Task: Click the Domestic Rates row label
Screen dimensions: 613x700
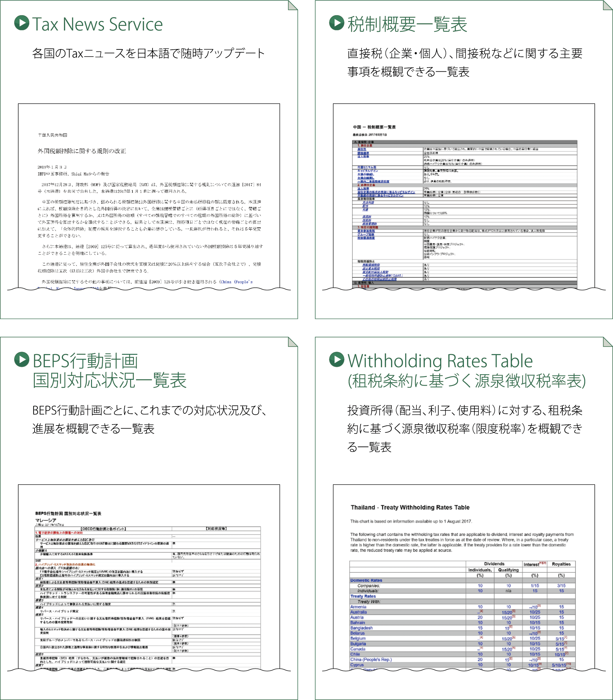Action: click(x=366, y=580)
